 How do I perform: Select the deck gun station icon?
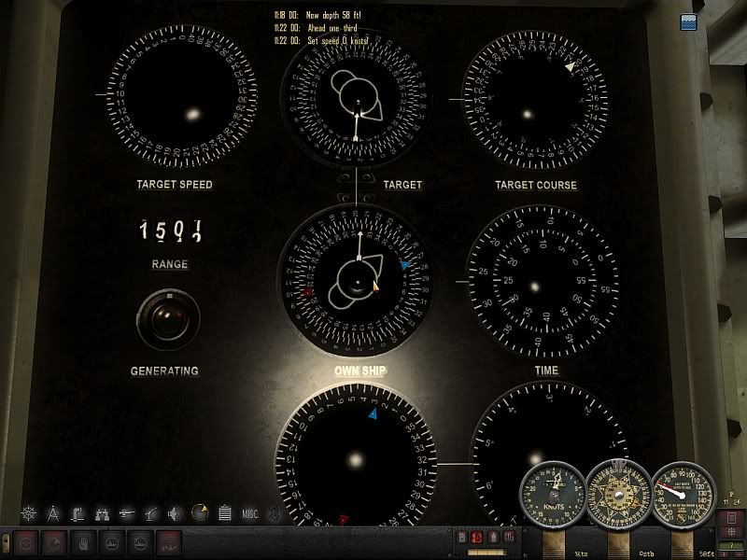tap(127, 514)
